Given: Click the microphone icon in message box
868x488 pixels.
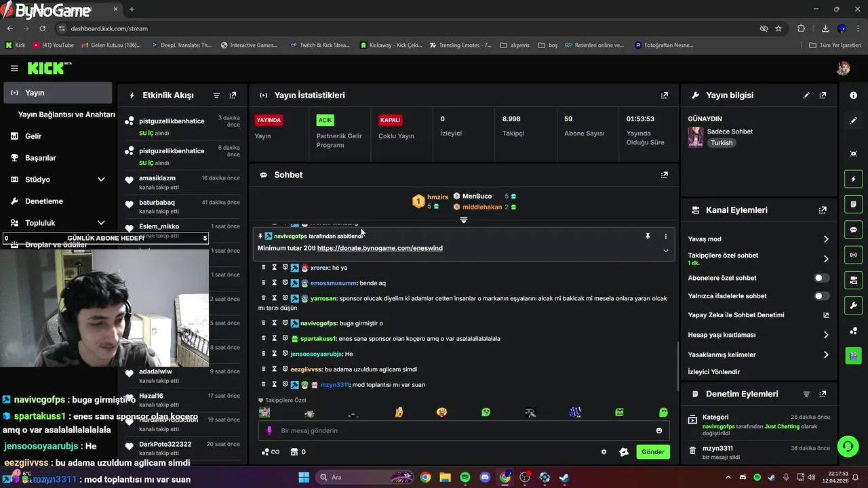Looking at the screenshot, I should tap(269, 430).
